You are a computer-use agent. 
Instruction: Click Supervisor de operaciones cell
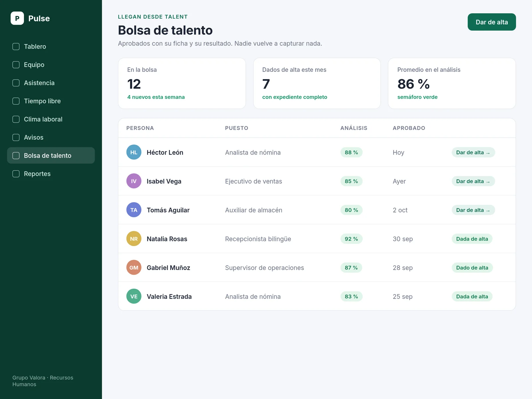[x=265, y=268]
